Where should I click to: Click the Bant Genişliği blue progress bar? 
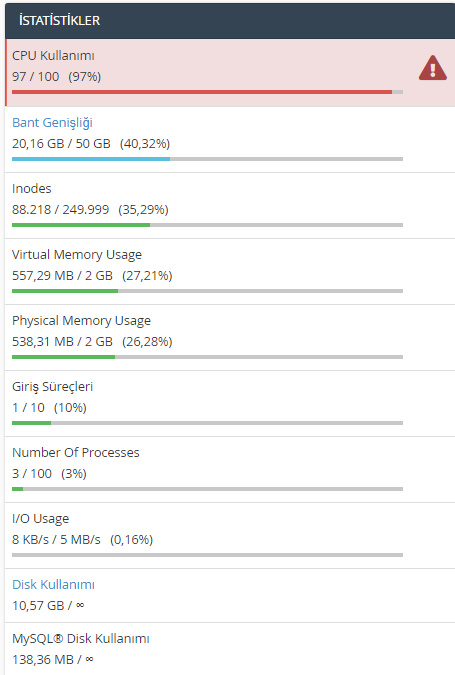(207, 159)
